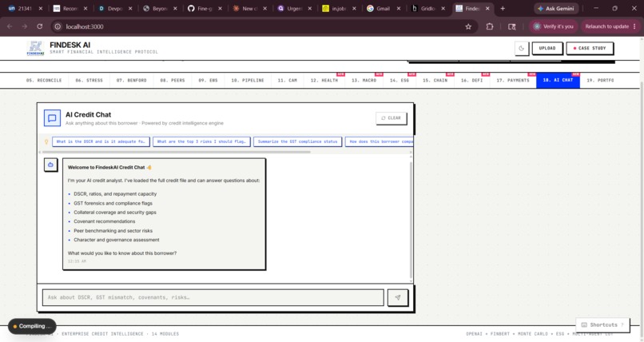Click the UPLOAD button

[547, 49]
